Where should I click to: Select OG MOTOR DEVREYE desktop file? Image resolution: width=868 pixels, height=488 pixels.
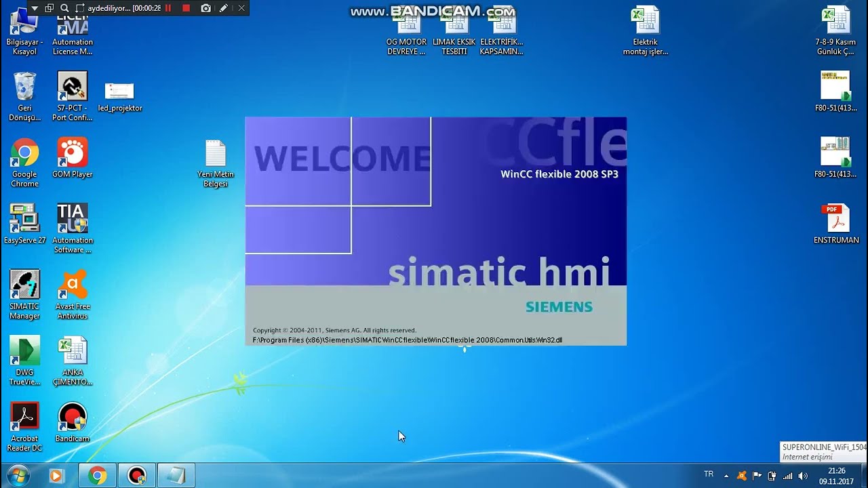(407, 33)
